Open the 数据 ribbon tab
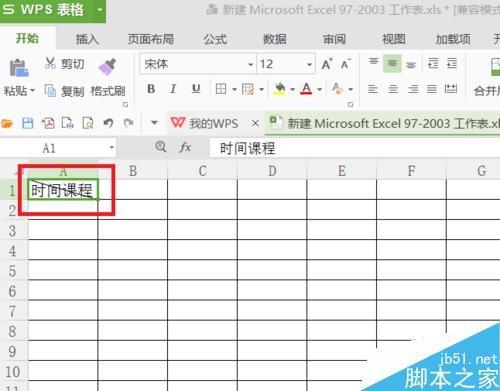This screenshot has height=391, width=500. click(x=275, y=39)
